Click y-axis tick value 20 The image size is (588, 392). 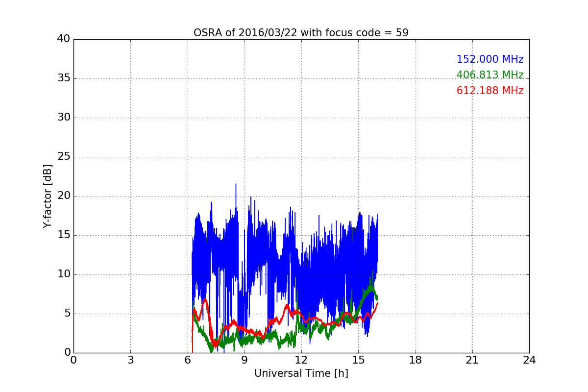(64, 196)
